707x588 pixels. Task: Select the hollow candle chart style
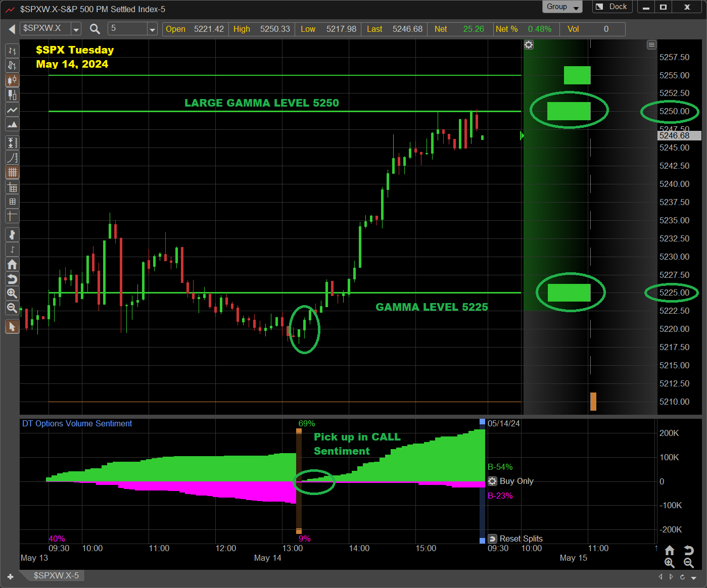click(12, 95)
